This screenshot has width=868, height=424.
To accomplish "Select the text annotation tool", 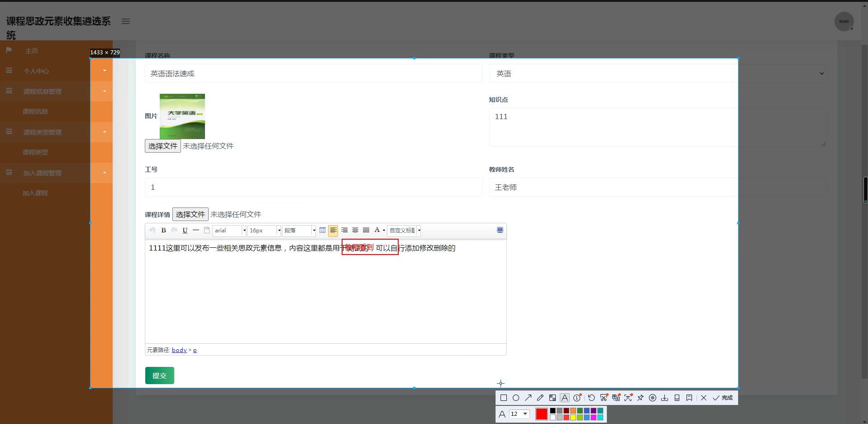I will tap(565, 398).
